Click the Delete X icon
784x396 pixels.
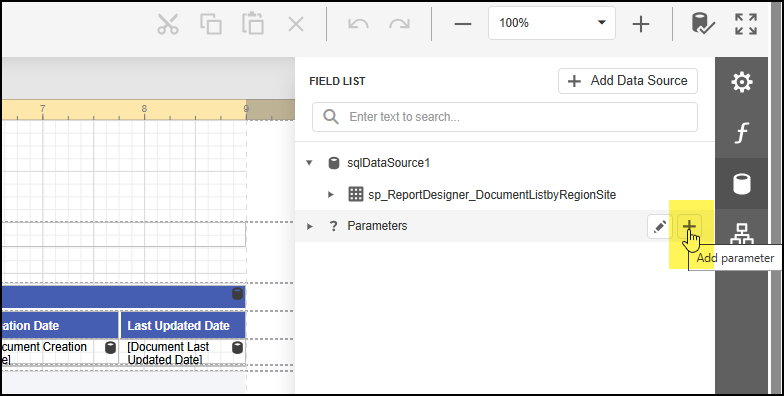(x=296, y=24)
